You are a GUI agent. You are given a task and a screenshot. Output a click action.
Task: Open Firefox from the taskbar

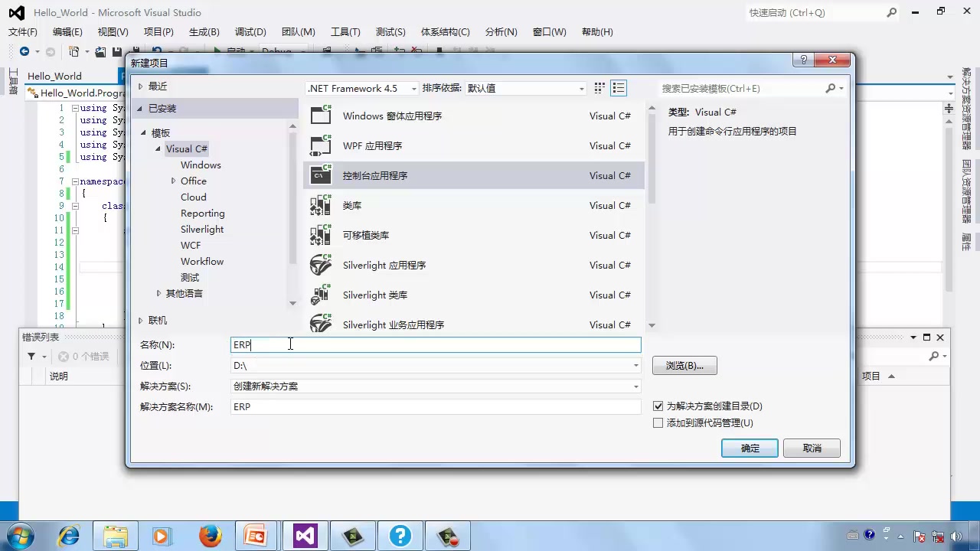pos(211,536)
